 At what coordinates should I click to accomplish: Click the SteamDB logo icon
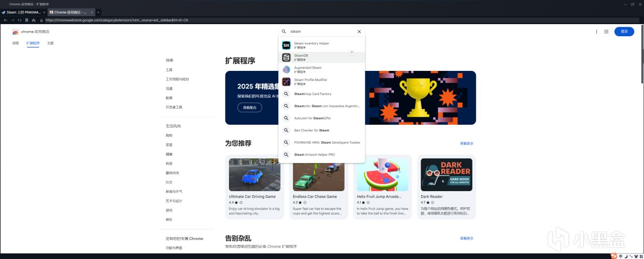286,57
